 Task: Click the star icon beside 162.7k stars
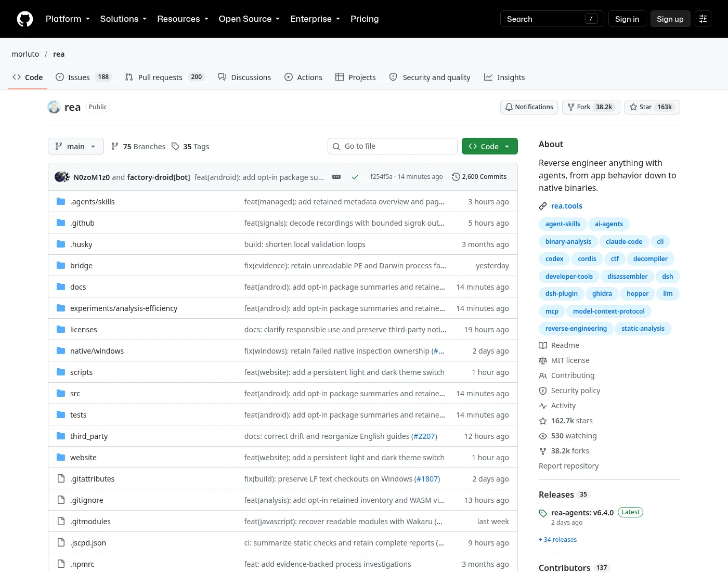(543, 421)
